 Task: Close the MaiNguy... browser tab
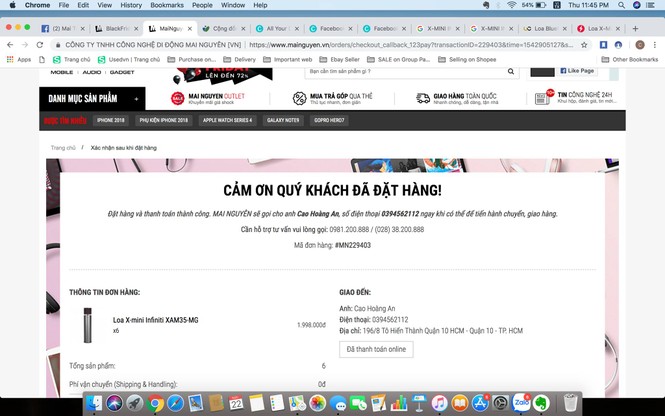coord(190,28)
